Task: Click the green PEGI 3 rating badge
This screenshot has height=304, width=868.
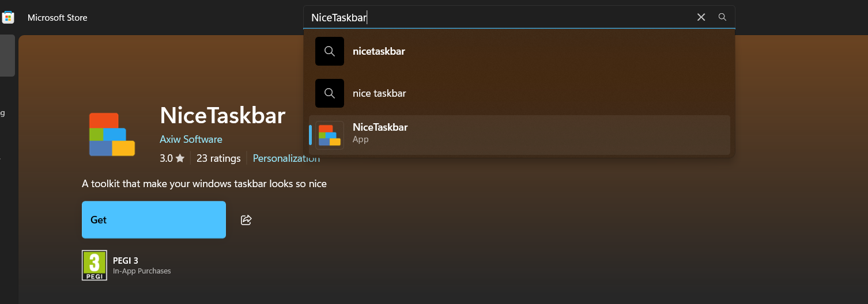Action: point(94,265)
